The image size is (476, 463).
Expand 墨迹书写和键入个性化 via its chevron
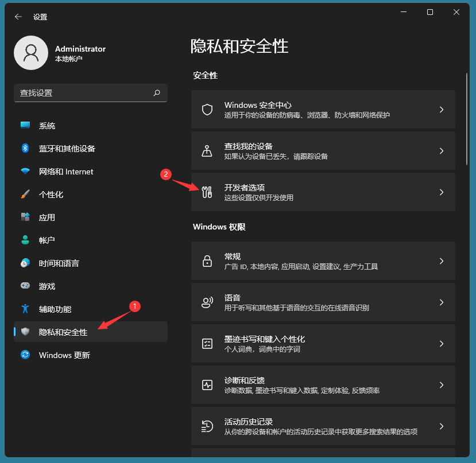click(442, 344)
